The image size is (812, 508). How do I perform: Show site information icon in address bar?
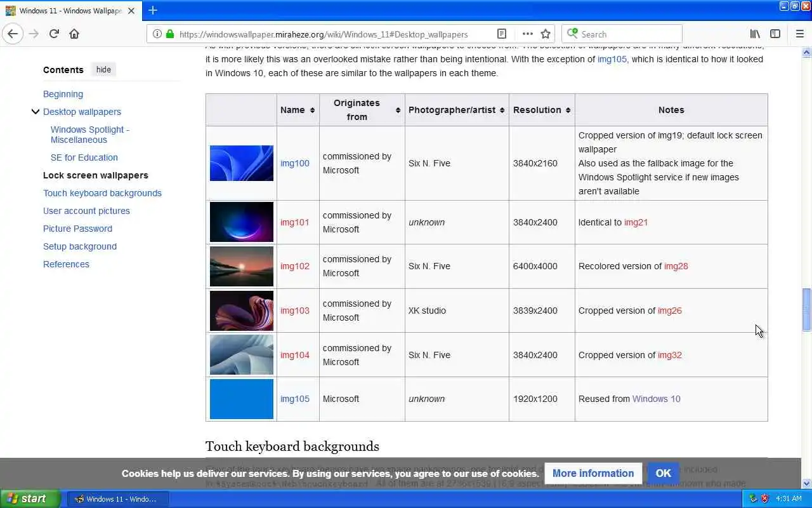[x=157, y=34]
